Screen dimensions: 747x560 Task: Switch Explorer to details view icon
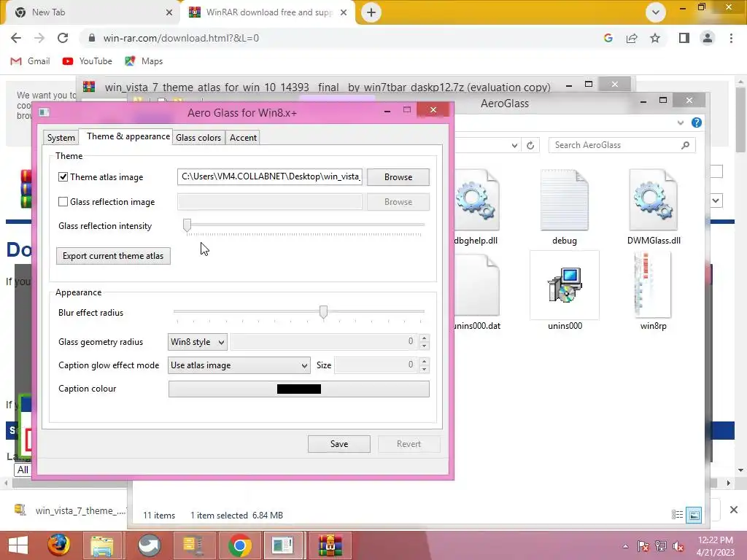coord(677,515)
